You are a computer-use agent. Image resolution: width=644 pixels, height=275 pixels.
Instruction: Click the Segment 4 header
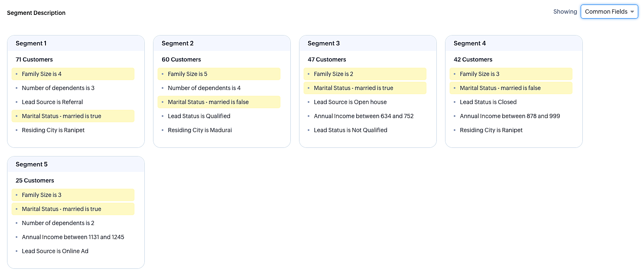[x=469, y=43]
